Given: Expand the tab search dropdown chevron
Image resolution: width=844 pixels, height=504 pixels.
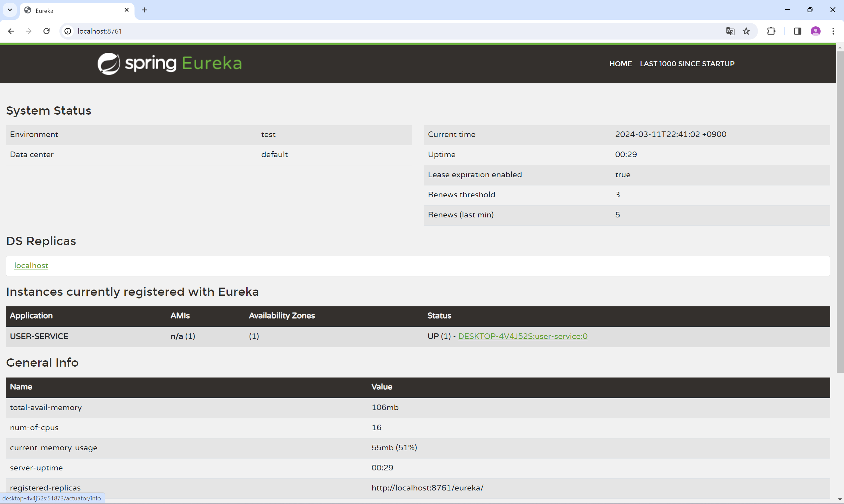Looking at the screenshot, I should pos(10,10).
